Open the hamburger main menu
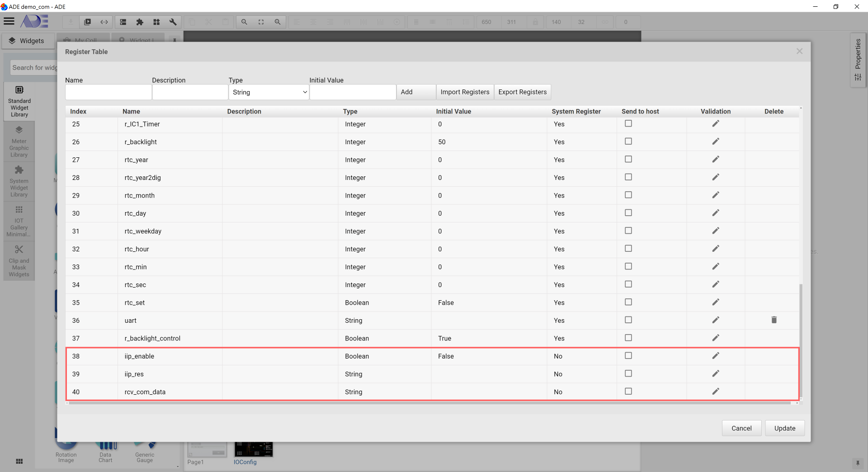This screenshot has width=868, height=472. 9,21
